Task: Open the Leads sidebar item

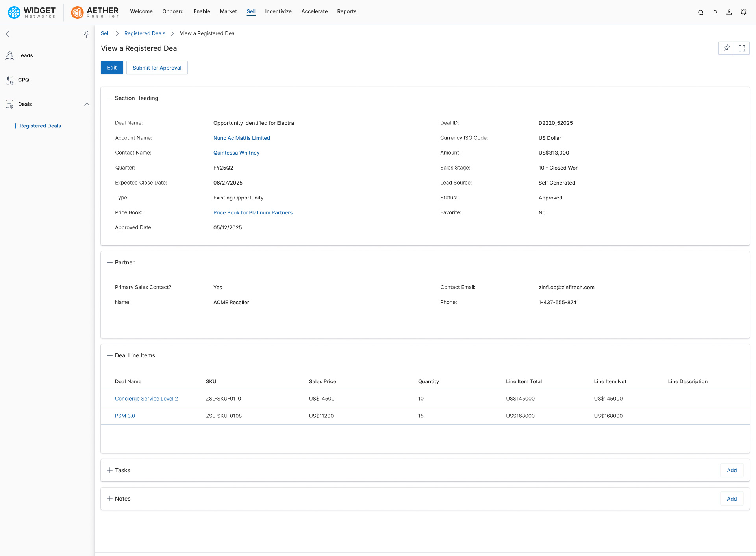Action: coord(25,55)
